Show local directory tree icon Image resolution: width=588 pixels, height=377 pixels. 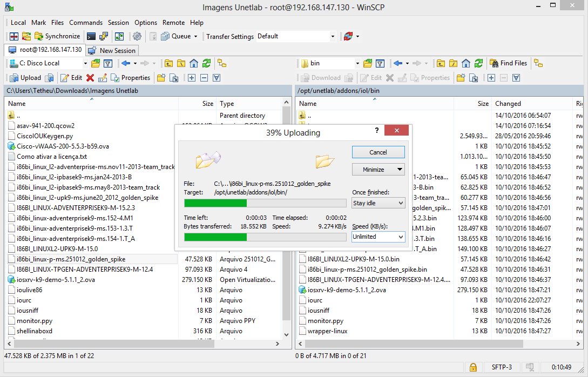click(x=222, y=63)
